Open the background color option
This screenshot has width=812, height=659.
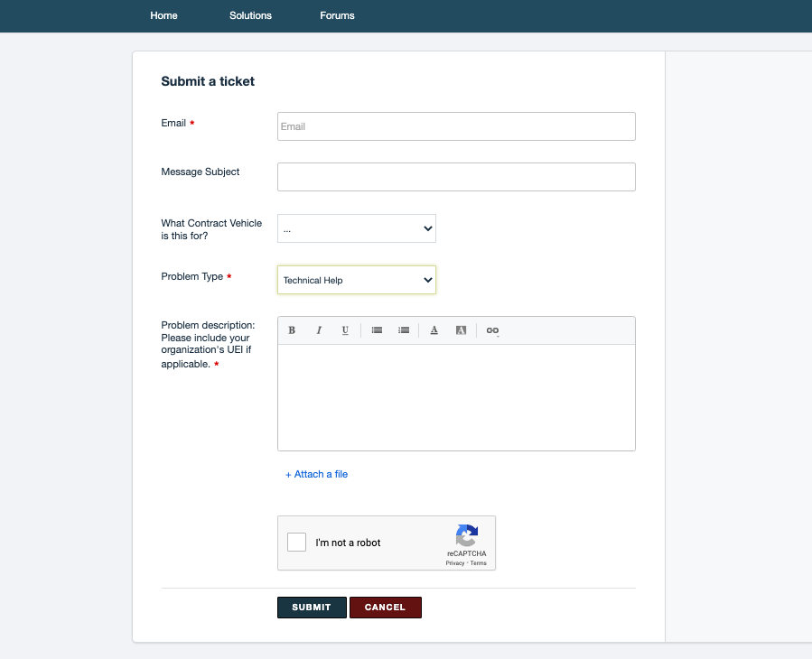[461, 329]
